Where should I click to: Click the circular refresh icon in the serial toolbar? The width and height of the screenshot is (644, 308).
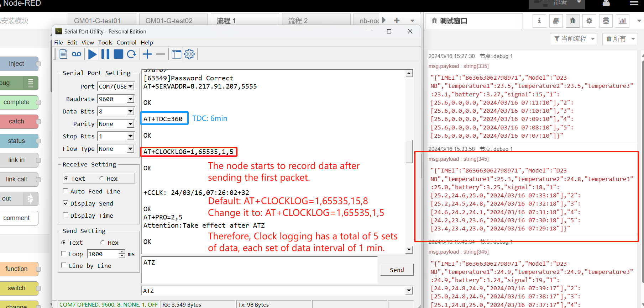(132, 54)
